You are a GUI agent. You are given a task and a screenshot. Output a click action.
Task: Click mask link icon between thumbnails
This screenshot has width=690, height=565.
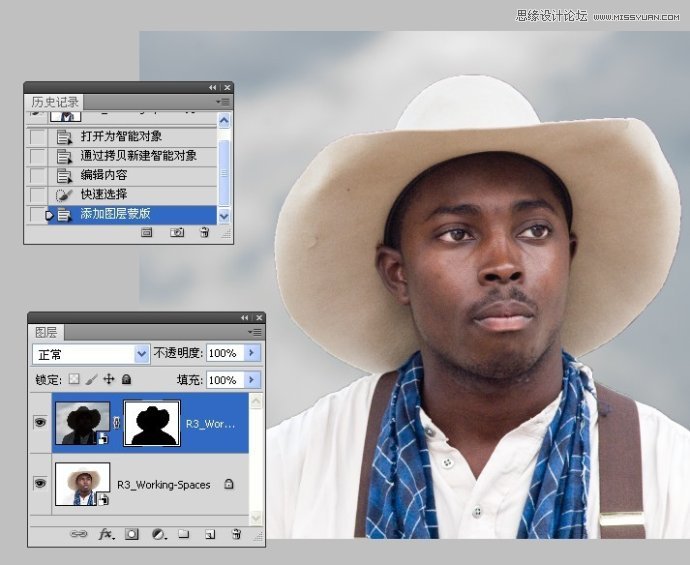click(117, 423)
